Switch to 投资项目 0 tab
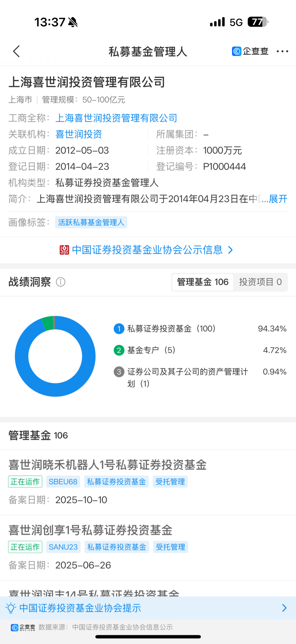Image resolution: width=296 pixels, height=644 pixels. tap(260, 282)
